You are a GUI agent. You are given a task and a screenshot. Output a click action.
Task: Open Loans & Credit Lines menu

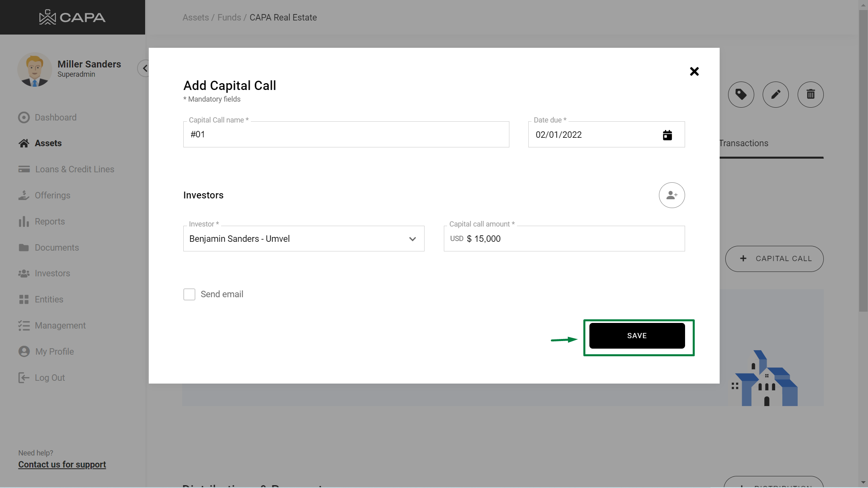coord(74,169)
